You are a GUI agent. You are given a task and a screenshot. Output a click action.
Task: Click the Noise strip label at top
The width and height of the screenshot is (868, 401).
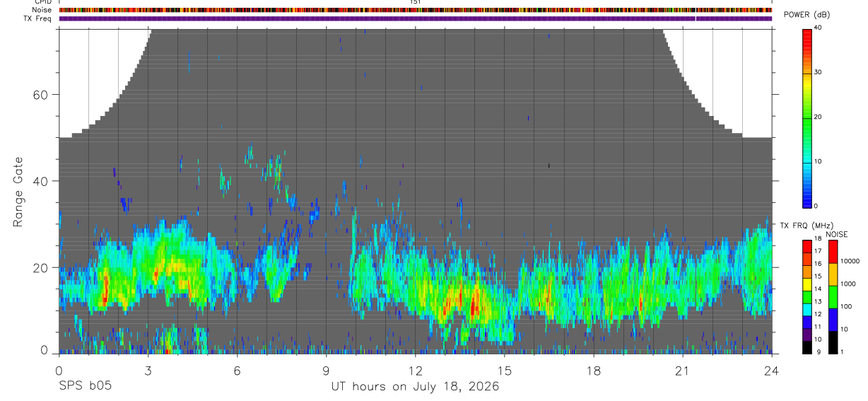click(x=42, y=10)
